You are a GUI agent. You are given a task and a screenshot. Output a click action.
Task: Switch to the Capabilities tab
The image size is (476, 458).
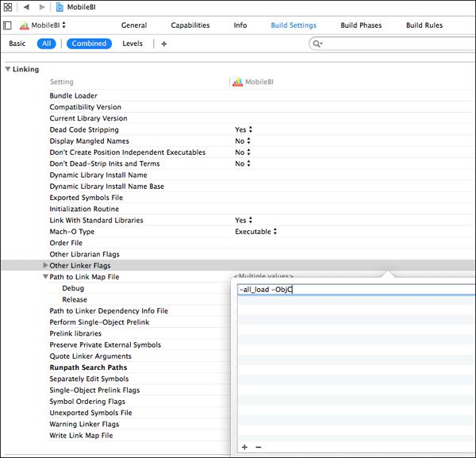tap(190, 25)
